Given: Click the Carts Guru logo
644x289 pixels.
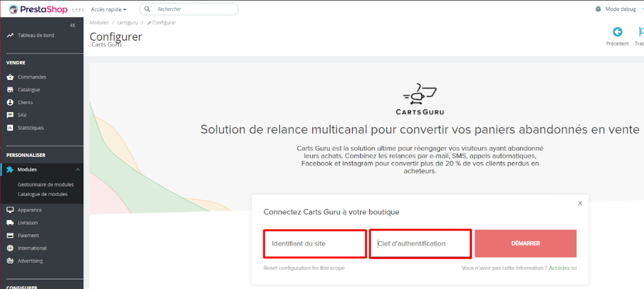Looking at the screenshot, I should tap(420, 99).
